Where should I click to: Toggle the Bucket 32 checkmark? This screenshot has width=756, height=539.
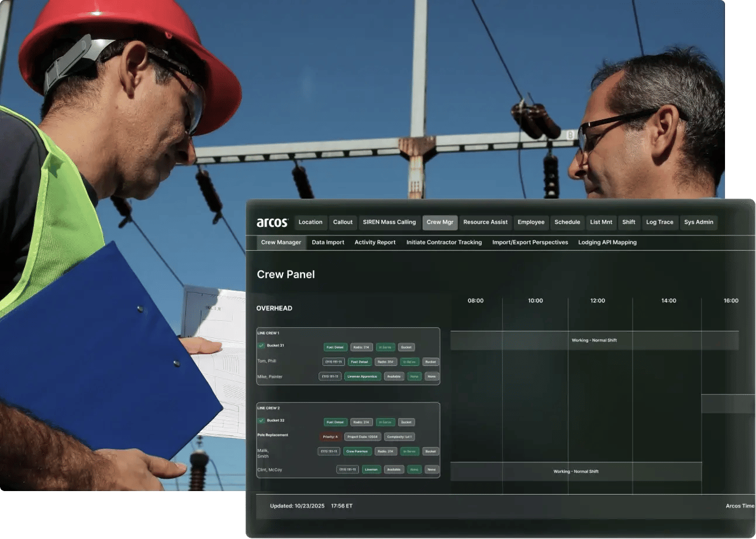click(x=261, y=420)
